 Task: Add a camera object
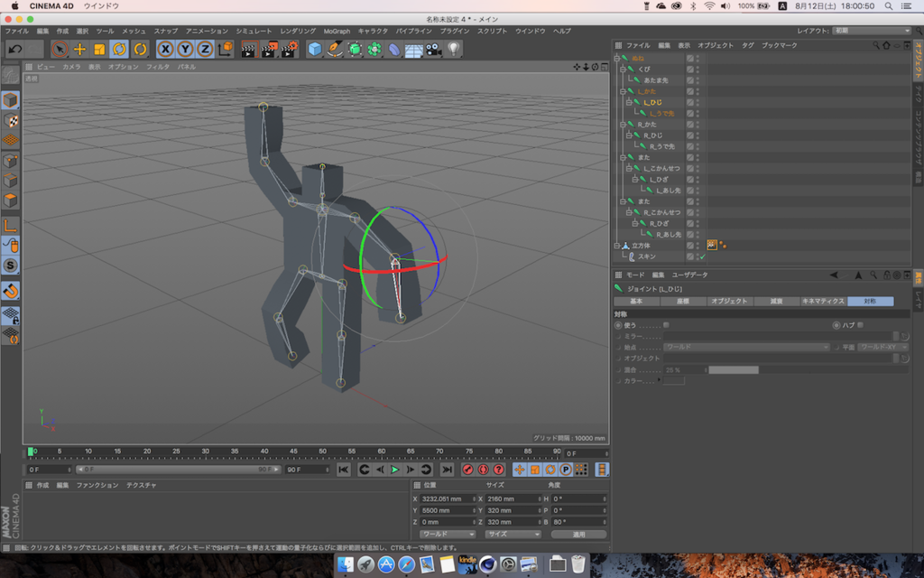(x=434, y=49)
